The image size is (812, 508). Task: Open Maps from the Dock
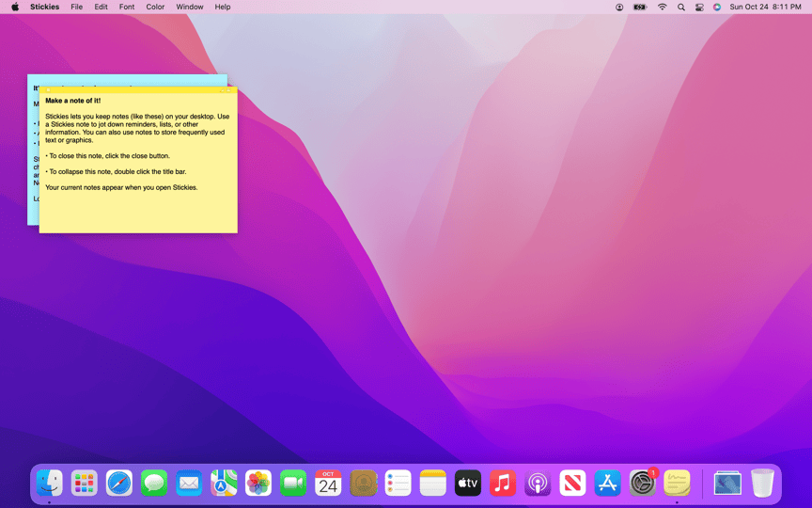[224, 484]
